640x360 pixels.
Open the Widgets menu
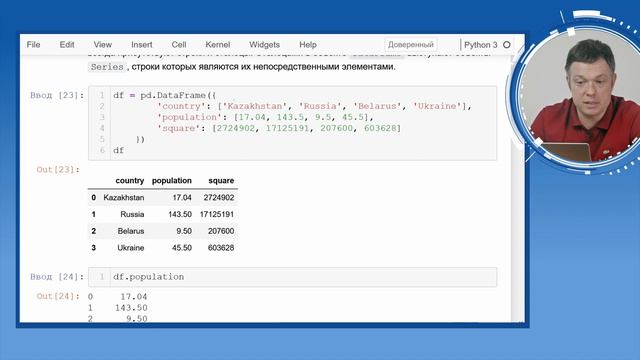[x=264, y=44]
